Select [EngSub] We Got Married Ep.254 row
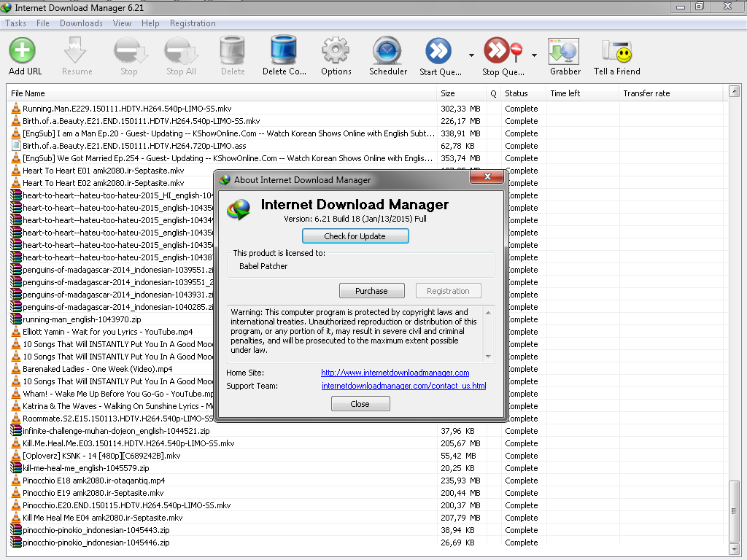747x560 pixels. click(367, 158)
